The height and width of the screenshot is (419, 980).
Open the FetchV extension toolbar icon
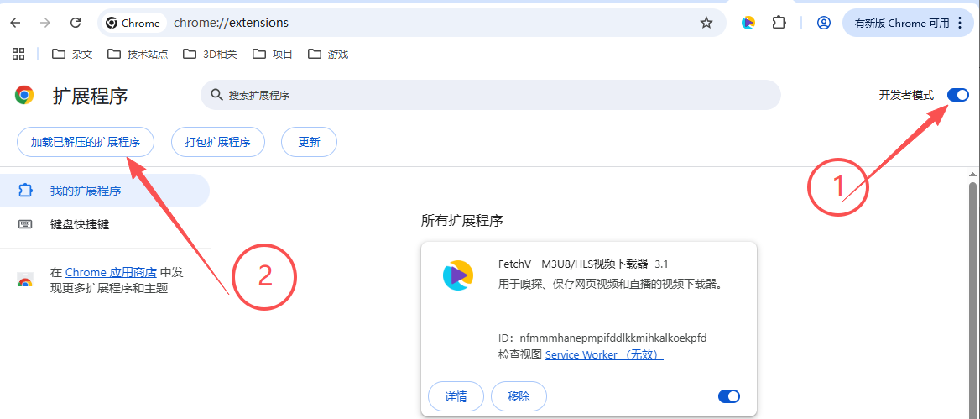pos(748,23)
